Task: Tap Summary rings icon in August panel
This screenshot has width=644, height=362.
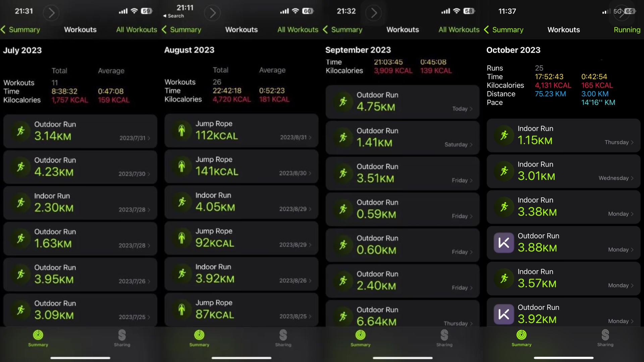Action: click(199, 335)
